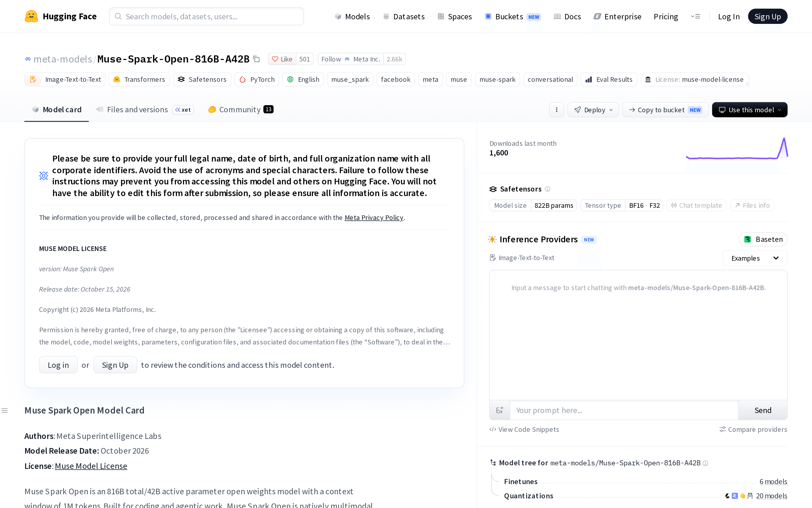812x508 pixels.
Task: Expand the Deploy dropdown
Action: click(593, 110)
